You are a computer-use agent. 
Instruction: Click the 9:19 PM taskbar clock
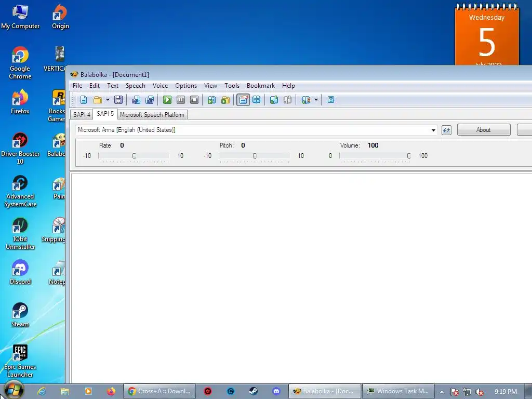point(506,392)
